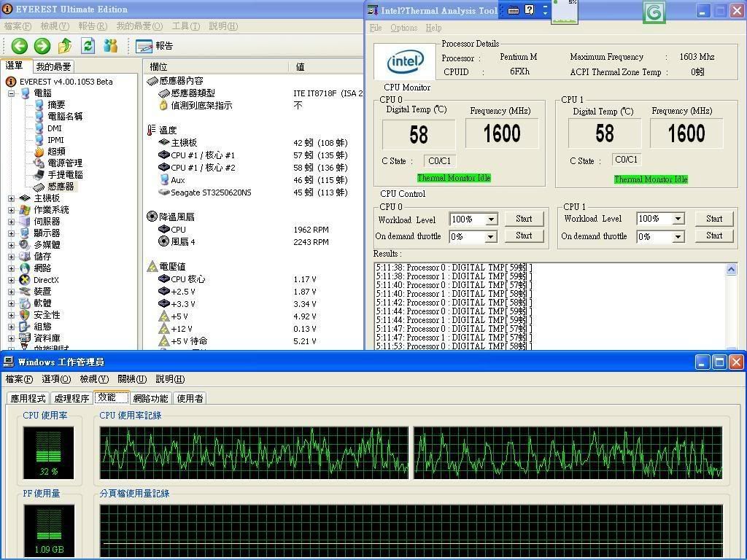Select the 資料庫 tree item
This screenshot has height=560, width=747.
click(47, 338)
